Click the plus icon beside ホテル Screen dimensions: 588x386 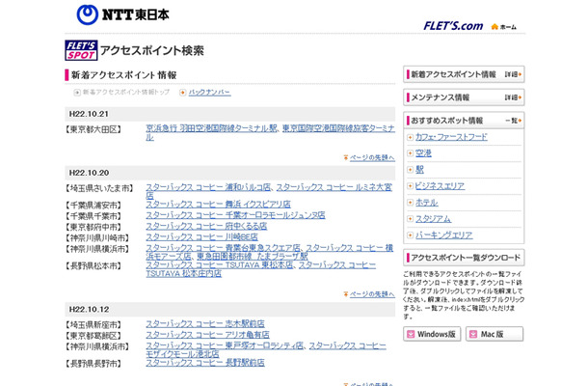pos(410,203)
